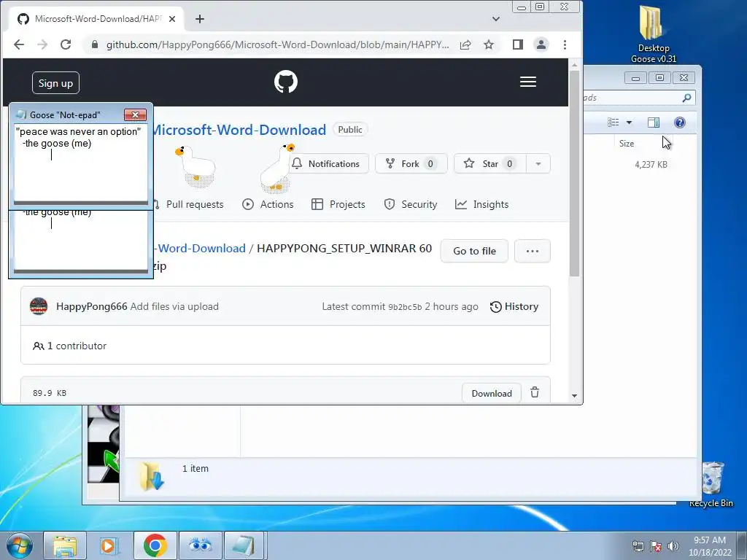Click the browser vertical scrollbar thumb
The image size is (747, 560).
coord(575,174)
